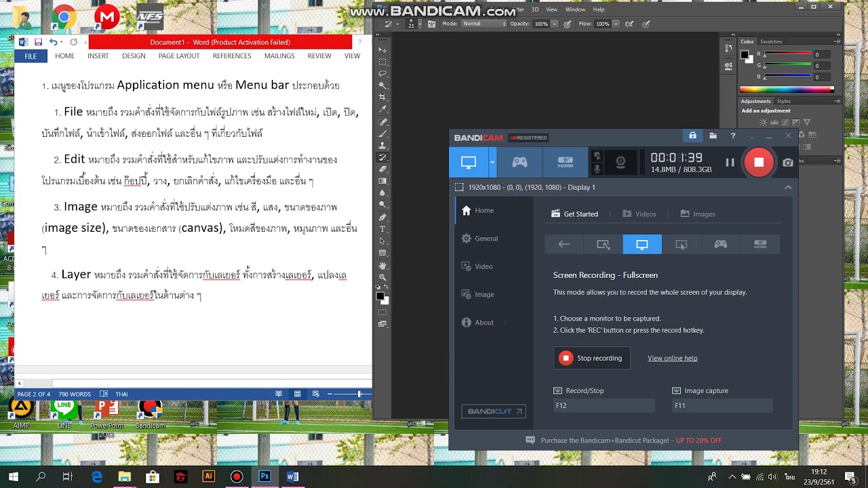The height and width of the screenshot is (488, 868).
Task: Switch to Bandicam HDMI device recording mode
Action: (x=565, y=162)
